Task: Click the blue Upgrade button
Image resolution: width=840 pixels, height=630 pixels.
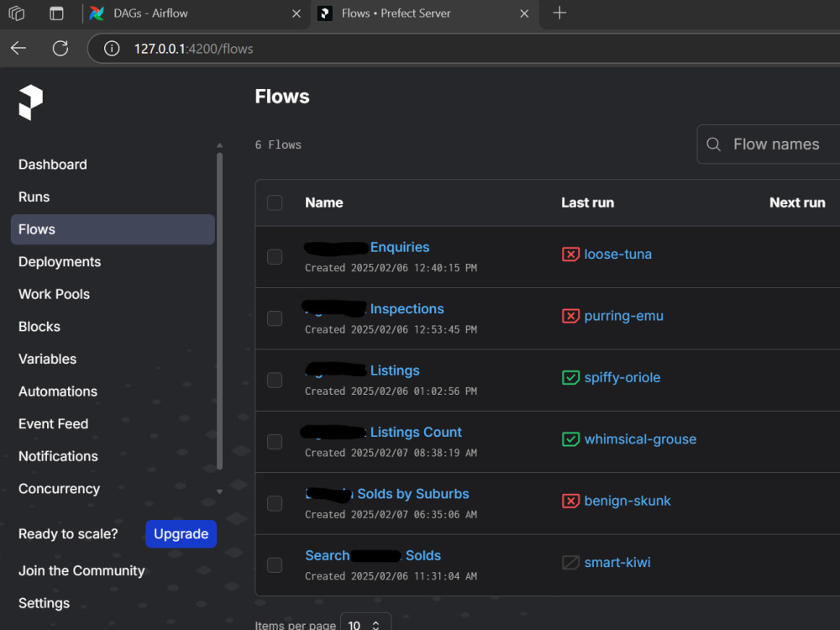Action: click(x=181, y=533)
